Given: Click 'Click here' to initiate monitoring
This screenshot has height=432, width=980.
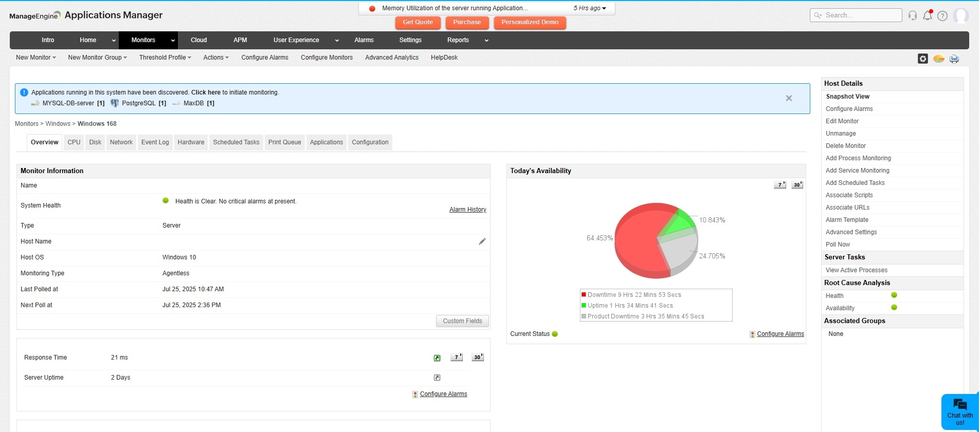Looking at the screenshot, I should (x=206, y=92).
